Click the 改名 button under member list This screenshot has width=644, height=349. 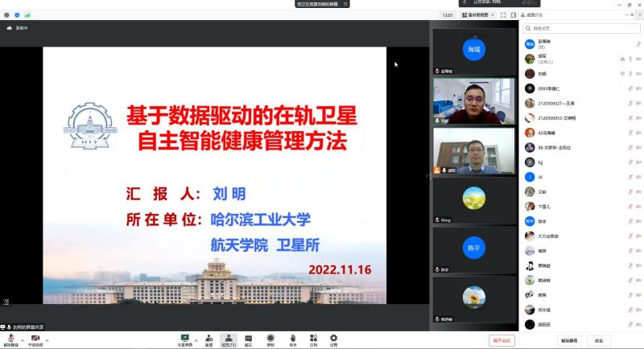[599, 340]
